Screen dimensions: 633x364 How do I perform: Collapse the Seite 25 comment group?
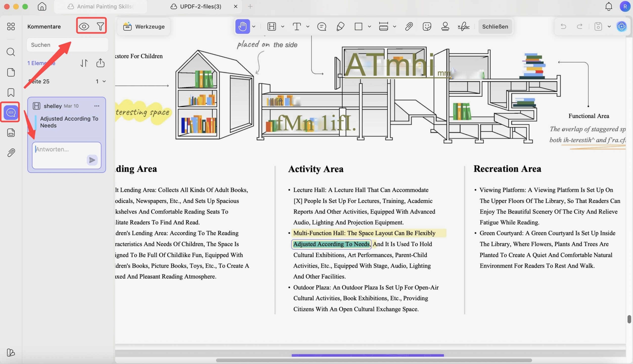104,81
